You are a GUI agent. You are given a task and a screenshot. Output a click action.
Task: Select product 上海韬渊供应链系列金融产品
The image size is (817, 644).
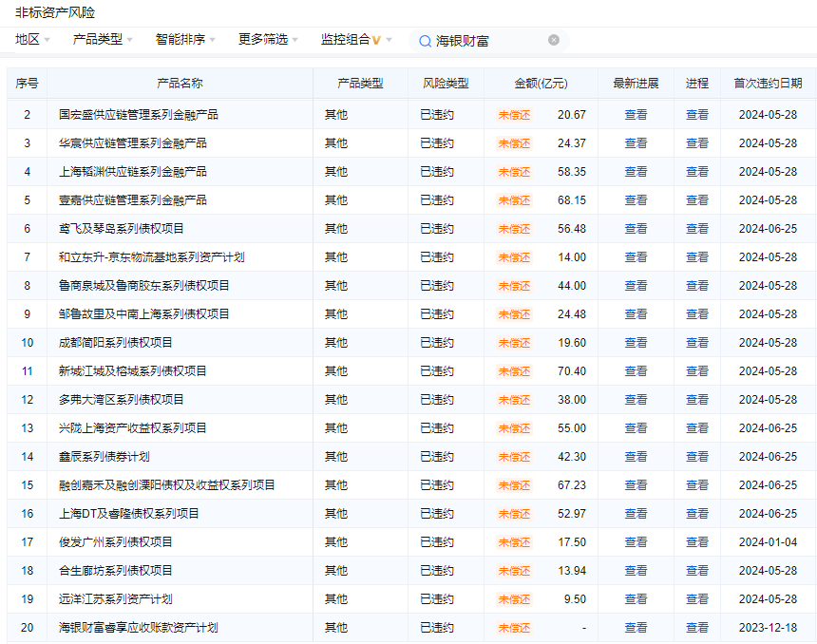click(x=132, y=172)
